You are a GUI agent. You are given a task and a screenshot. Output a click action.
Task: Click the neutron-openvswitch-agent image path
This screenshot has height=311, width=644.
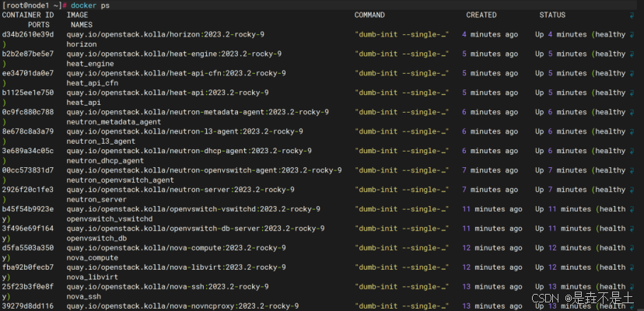pos(204,170)
